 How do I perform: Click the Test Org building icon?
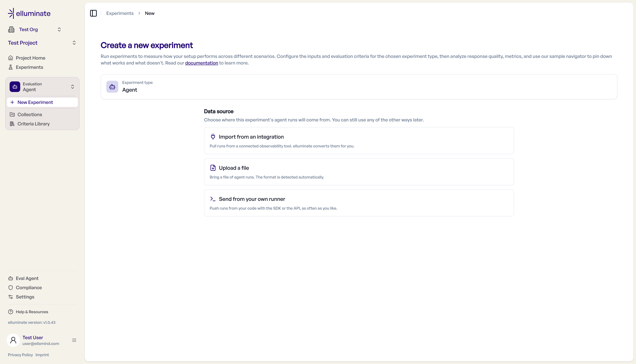(x=11, y=29)
